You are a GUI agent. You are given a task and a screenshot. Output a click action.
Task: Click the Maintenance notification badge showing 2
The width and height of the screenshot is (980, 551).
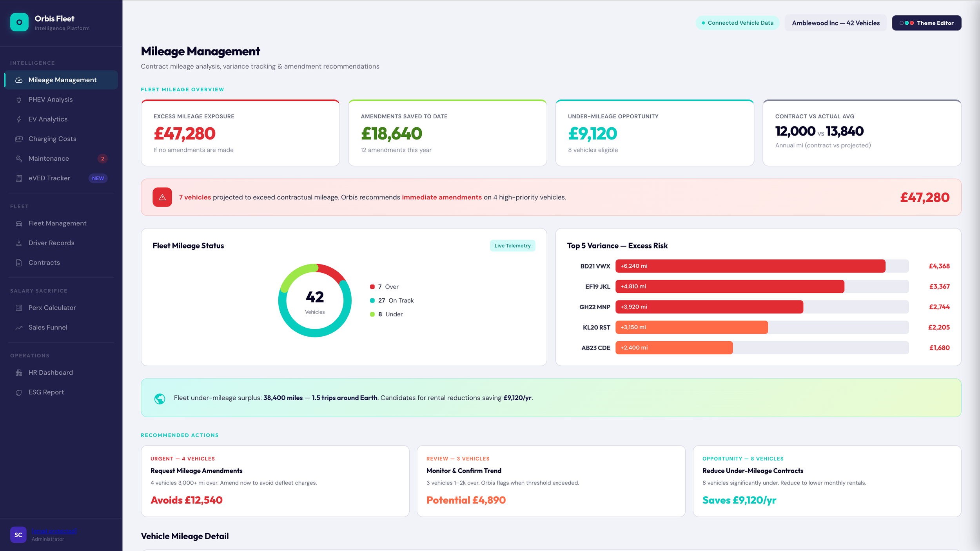click(x=102, y=158)
